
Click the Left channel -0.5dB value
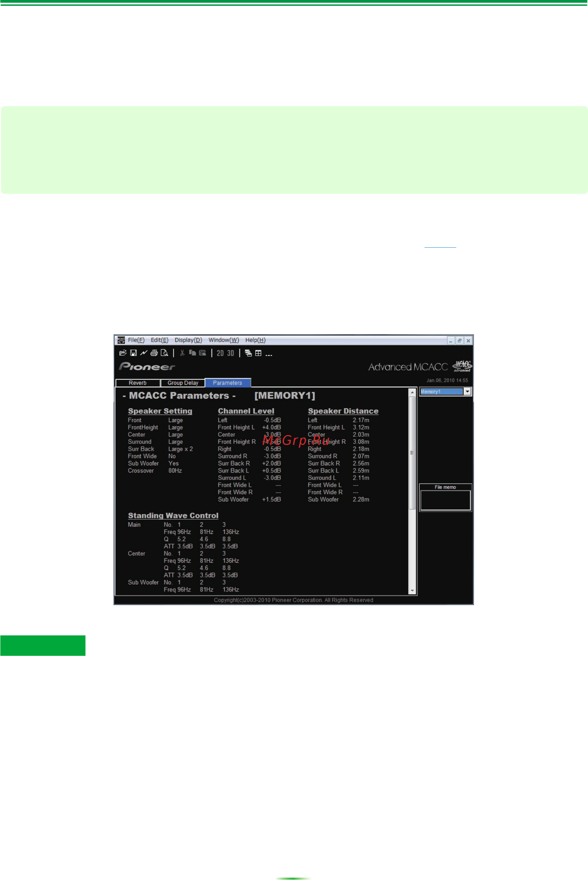pos(272,420)
